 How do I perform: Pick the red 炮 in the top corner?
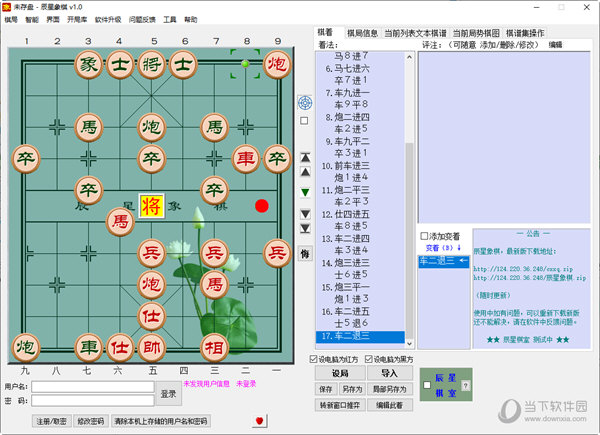(277, 64)
